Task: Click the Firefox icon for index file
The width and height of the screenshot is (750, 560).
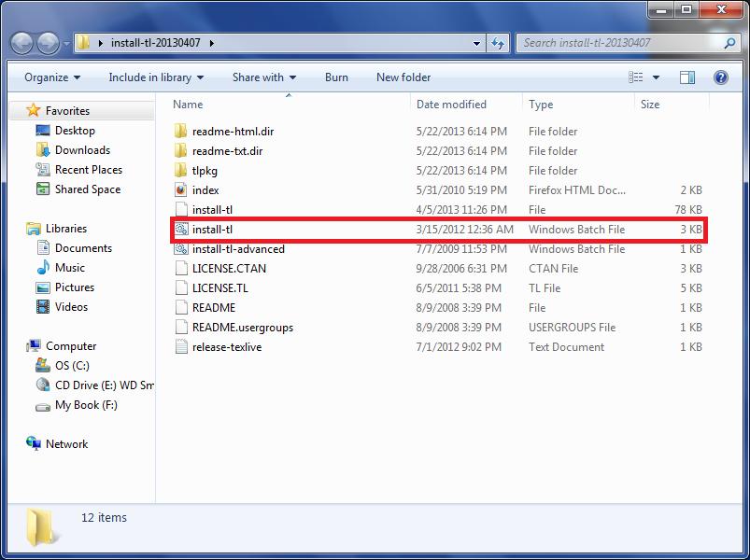Action: point(181,189)
